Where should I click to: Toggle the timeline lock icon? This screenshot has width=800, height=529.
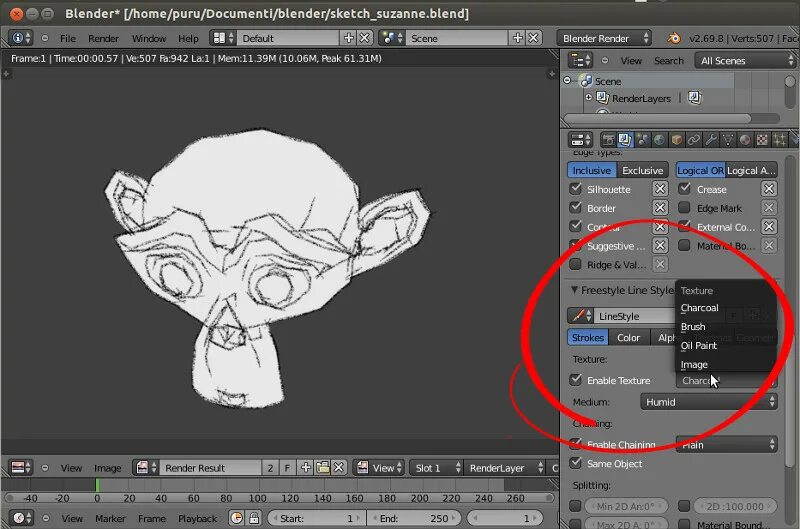tap(254, 518)
